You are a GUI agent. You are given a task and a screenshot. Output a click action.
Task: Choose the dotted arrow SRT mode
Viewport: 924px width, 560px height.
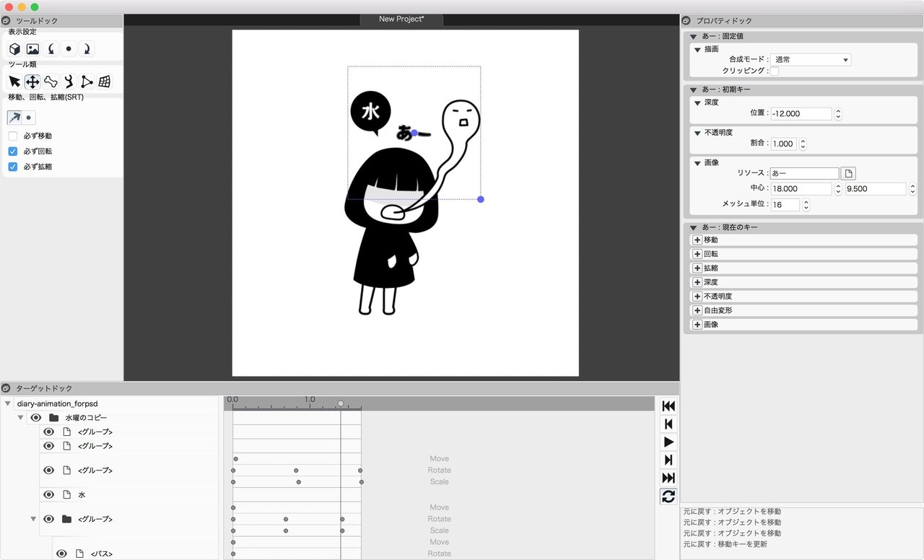14,117
